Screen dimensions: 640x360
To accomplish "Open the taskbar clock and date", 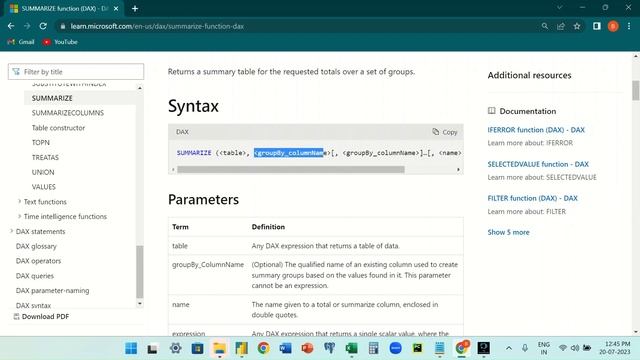I will click(615, 348).
